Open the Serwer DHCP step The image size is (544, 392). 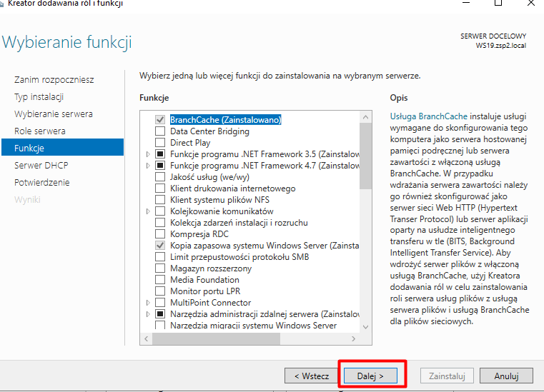[41, 166]
